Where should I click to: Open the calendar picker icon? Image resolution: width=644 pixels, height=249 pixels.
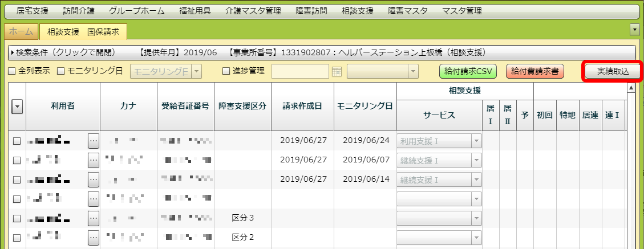point(337,71)
